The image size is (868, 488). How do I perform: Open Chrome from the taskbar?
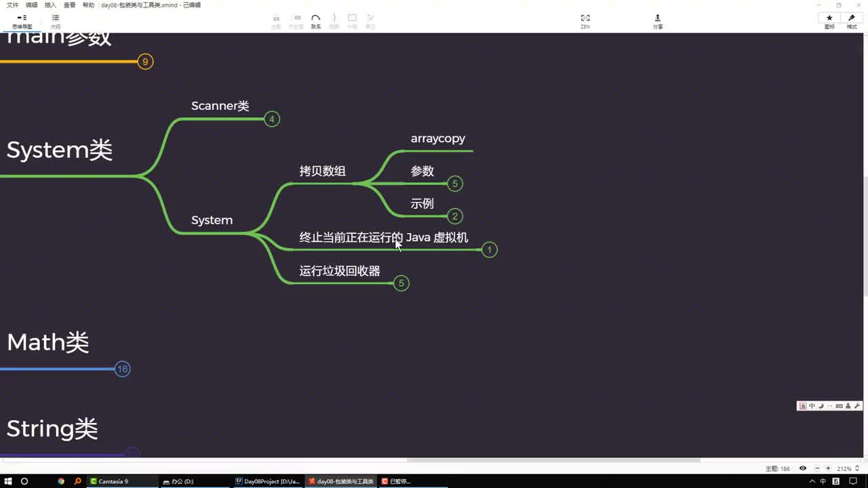61,481
